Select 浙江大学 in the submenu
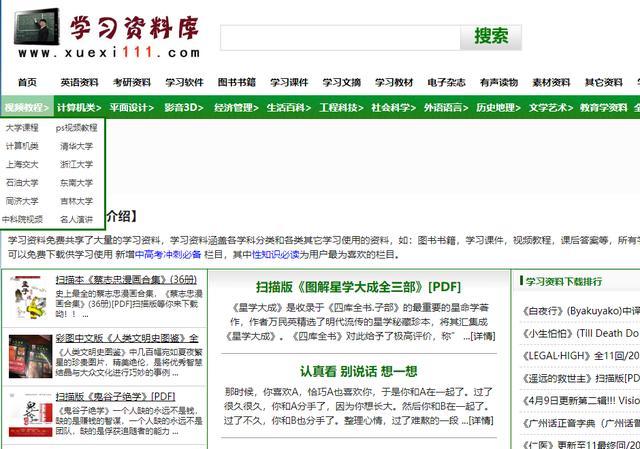The image size is (640, 449). (76, 164)
